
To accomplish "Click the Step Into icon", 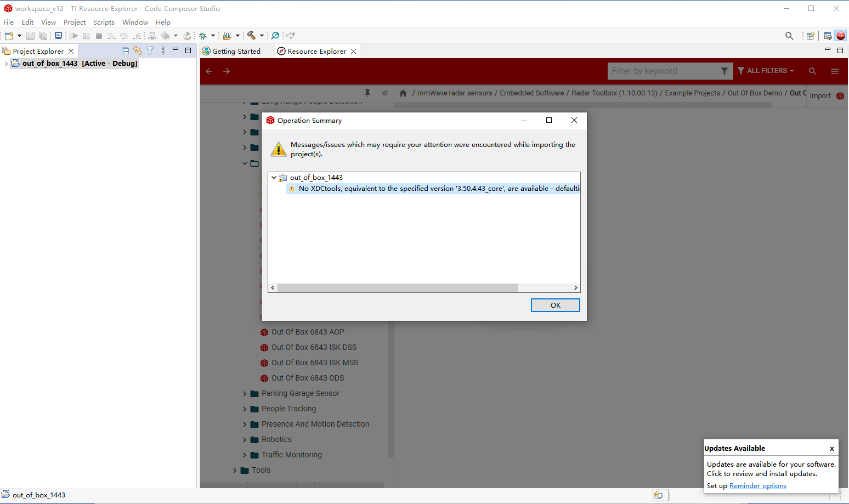I will (111, 36).
